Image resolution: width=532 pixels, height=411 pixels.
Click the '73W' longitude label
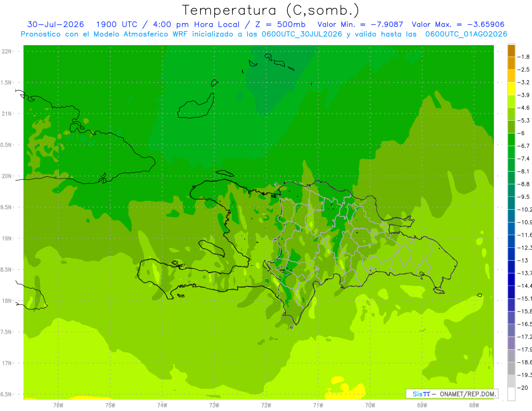pos(214,405)
